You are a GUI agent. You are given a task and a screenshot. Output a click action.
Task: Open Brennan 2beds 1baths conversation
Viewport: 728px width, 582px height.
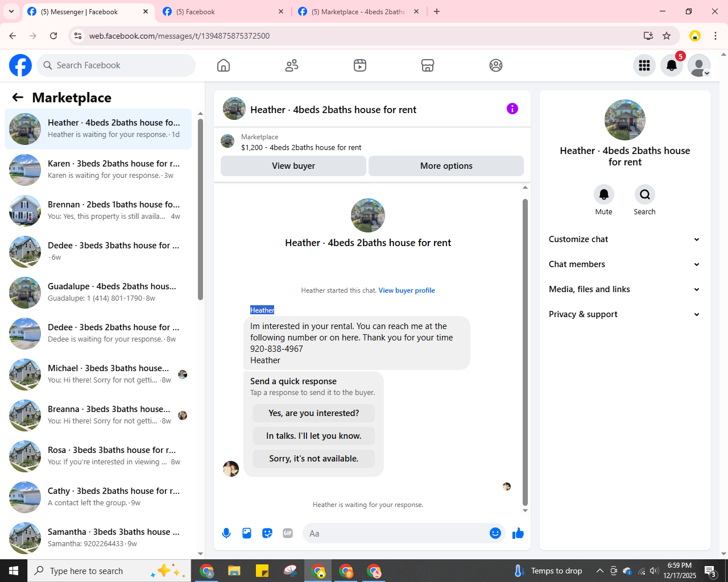[98, 211]
